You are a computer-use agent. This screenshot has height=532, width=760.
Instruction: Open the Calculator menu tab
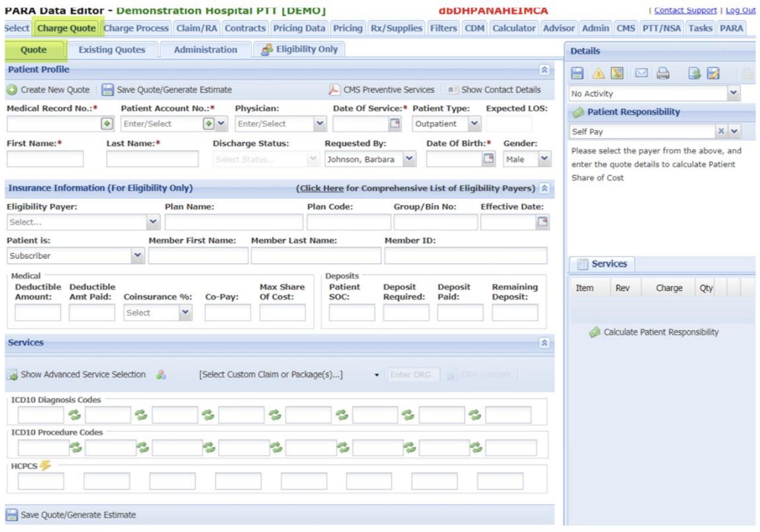coord(514,28)
